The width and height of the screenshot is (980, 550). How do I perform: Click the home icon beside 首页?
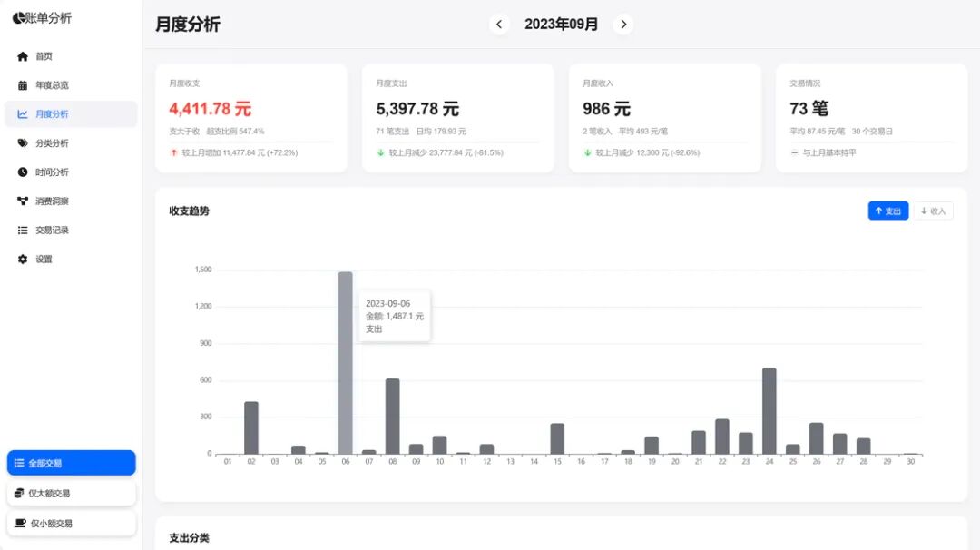point(23,56)
